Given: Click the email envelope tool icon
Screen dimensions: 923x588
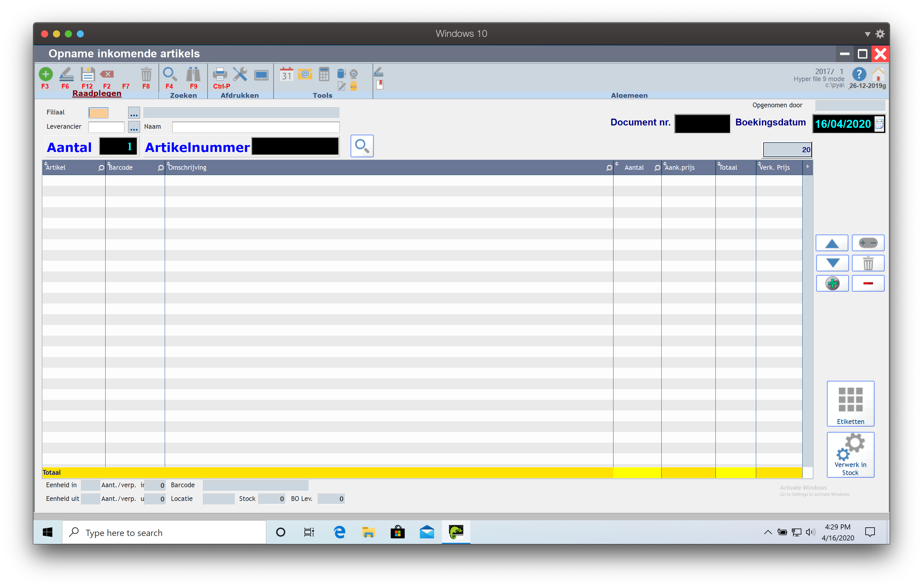Looking at the screenshot, I should coord(305,74).
